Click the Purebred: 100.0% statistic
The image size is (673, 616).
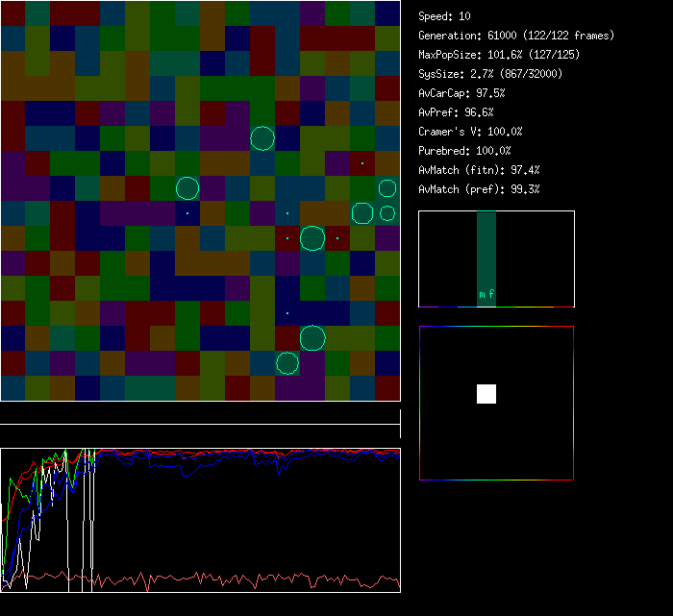click(465, 151)
